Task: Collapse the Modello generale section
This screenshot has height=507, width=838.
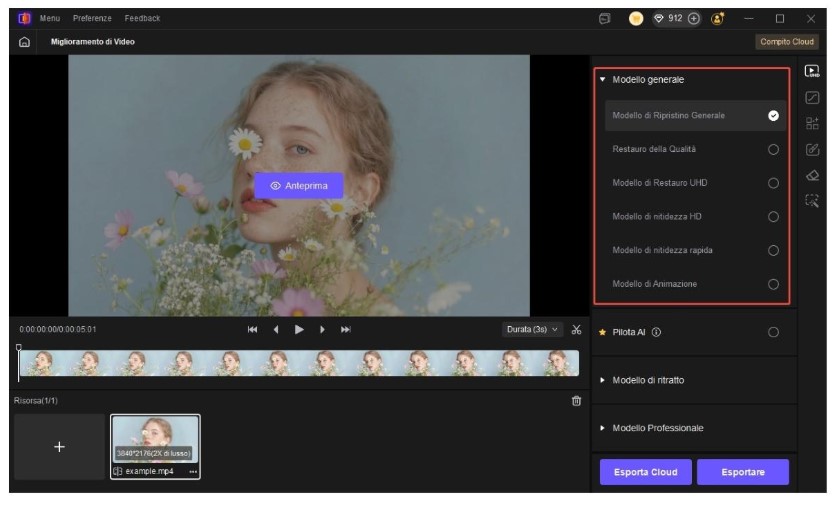Action: click(x=603, y=80)
